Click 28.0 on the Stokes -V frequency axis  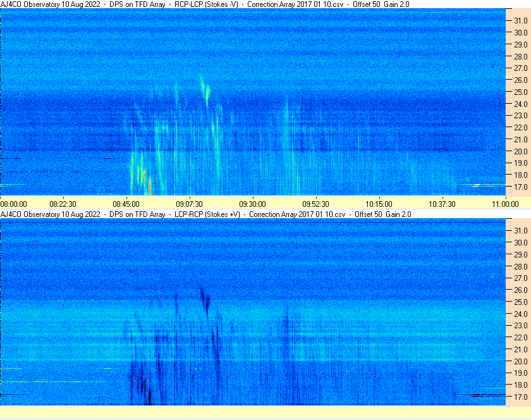pyautogui.click(x=521, y=56)
